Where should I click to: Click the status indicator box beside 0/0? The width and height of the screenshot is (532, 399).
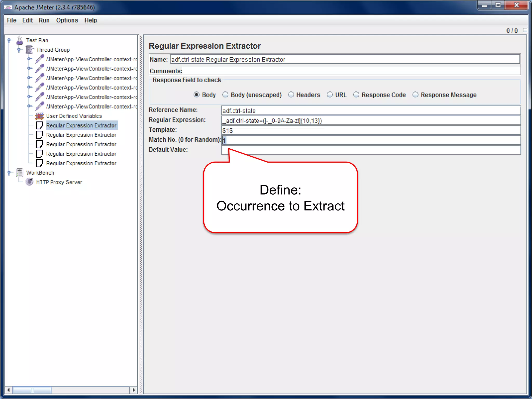click(525, 30)
